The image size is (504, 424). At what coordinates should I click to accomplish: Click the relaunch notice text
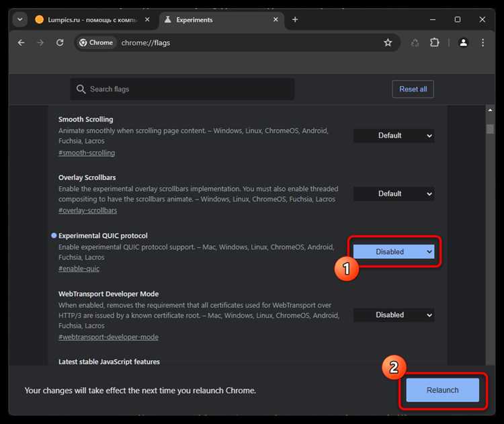(140, 390)
